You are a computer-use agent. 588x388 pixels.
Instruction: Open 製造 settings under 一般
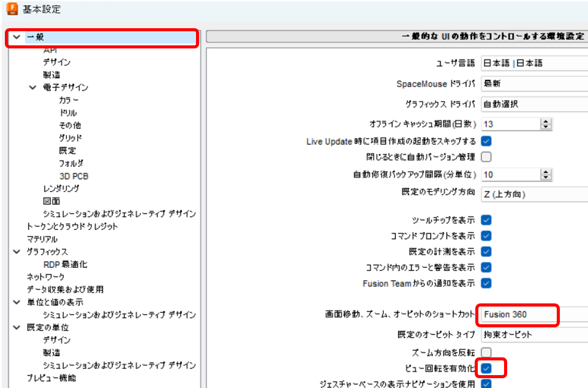pyautogui.click(x=51, y=75)
